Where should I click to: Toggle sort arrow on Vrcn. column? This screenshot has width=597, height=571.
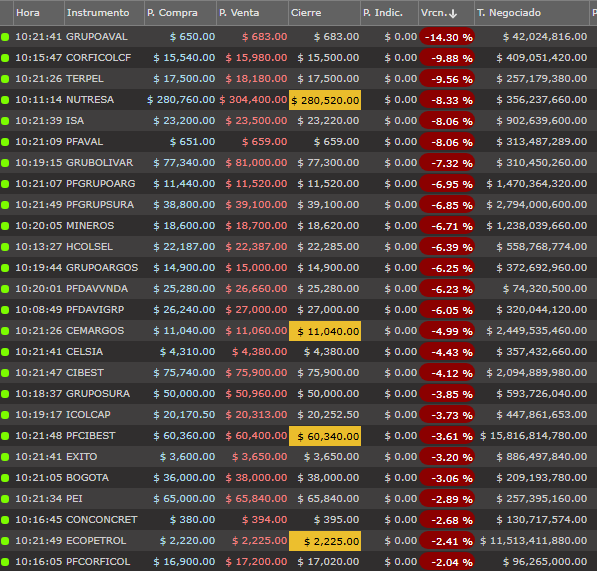point(453,14)
